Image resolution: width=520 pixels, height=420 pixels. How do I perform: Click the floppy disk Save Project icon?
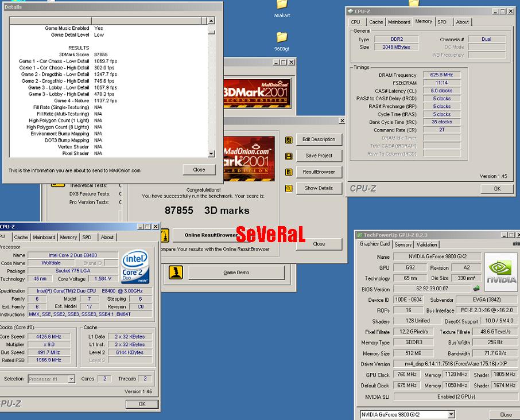(x=289, y=156)
